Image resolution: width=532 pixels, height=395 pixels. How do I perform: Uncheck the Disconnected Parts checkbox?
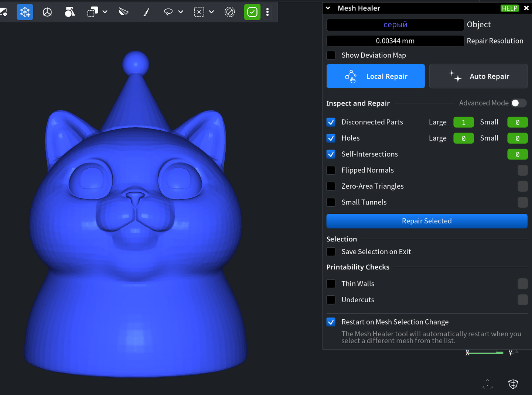tap(331, 122)
